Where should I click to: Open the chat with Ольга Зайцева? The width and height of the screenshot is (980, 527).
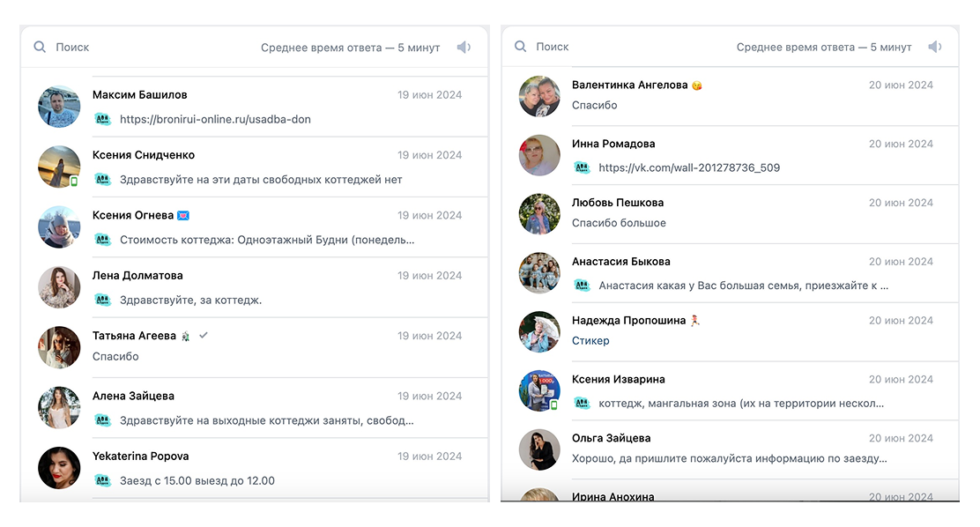pos(730,449)
